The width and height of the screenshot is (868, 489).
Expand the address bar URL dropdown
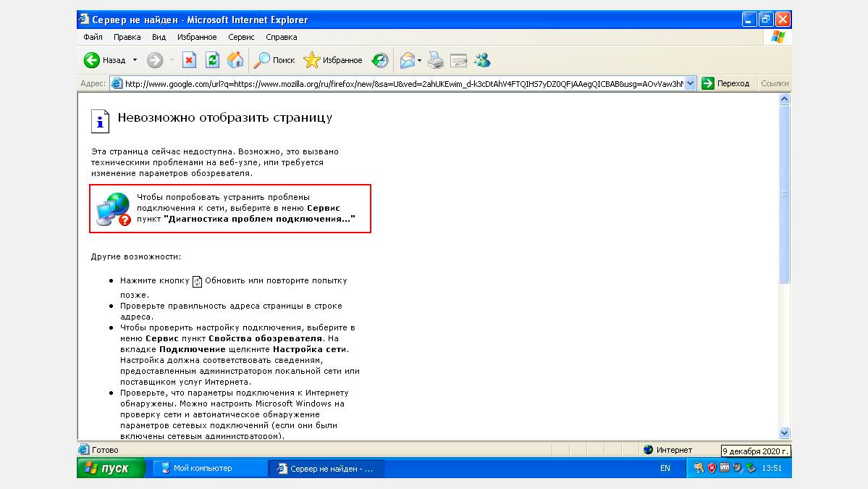point(690,83)
